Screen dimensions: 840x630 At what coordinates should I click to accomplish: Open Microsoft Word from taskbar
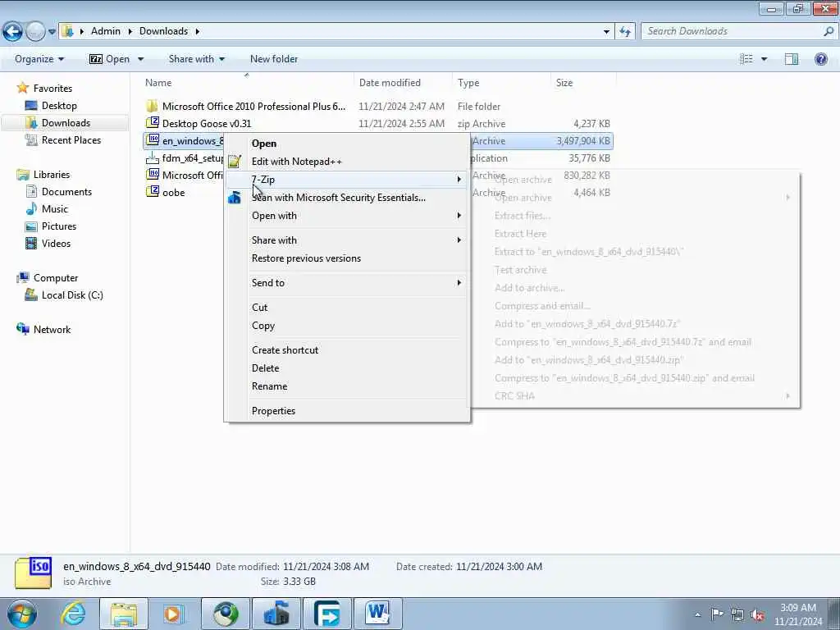pos(378,614)
